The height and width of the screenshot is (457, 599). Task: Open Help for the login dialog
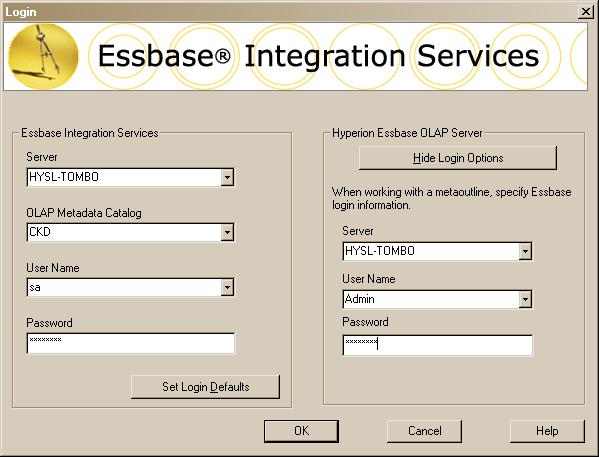(547, 431)
